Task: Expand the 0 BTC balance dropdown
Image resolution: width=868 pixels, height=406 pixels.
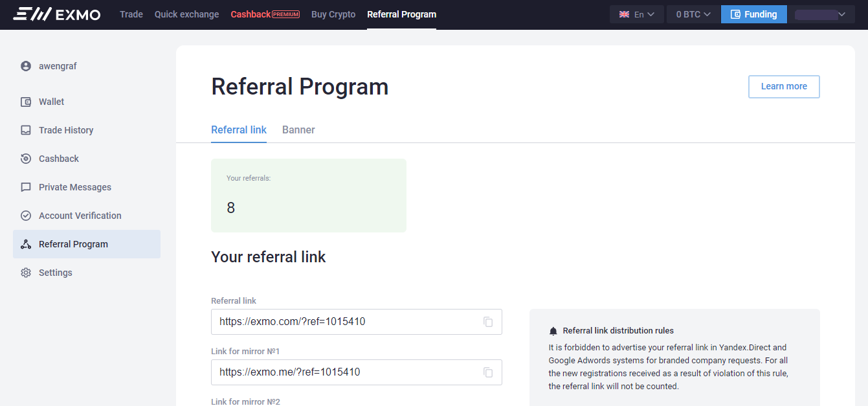Action: point(693,14)
